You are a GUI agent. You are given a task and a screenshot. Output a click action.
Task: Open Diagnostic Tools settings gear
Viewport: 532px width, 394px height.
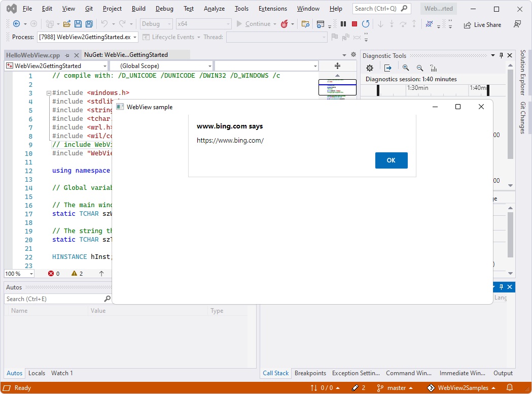pyautogui.click(x=369, y=68)
